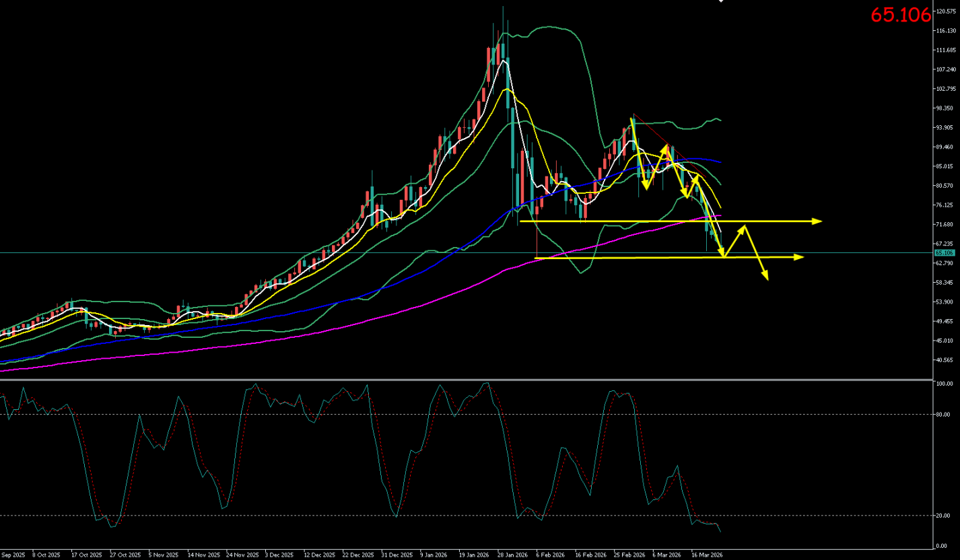Click the 20.00 level on the oscillator scale
Viewport: 960px width, 560px height.
click(942, 516)
